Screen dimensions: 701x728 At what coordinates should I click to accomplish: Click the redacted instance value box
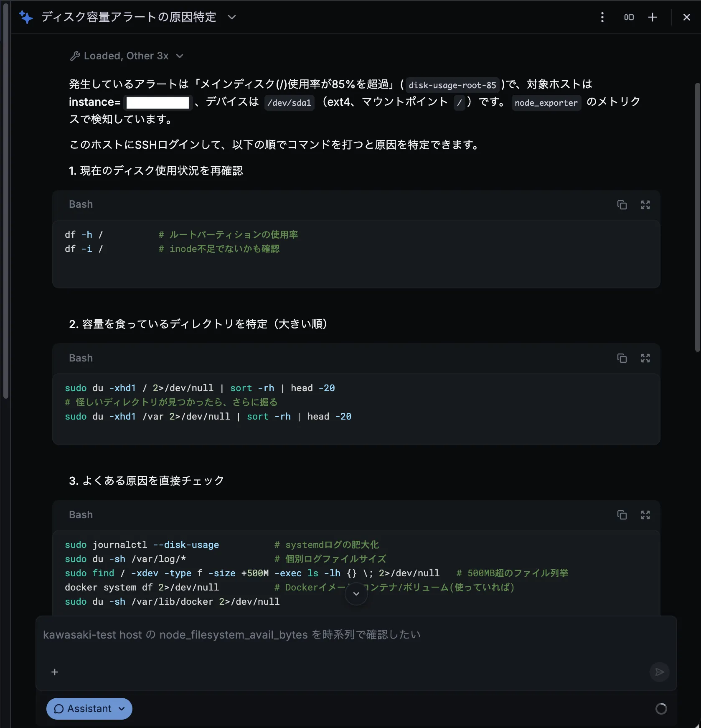coord(157,103)
